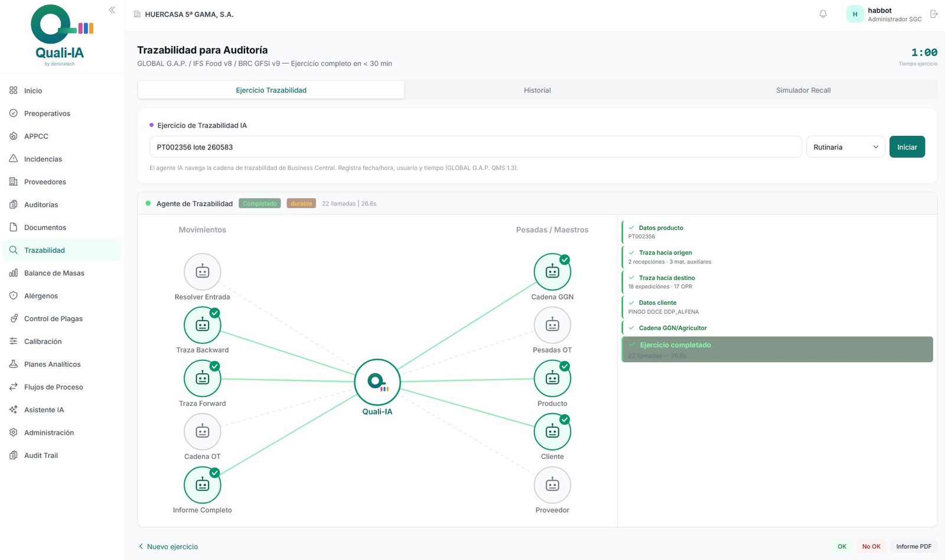The image size is (945, 560).
Task: Go to Administración
Action: (62, 433)
